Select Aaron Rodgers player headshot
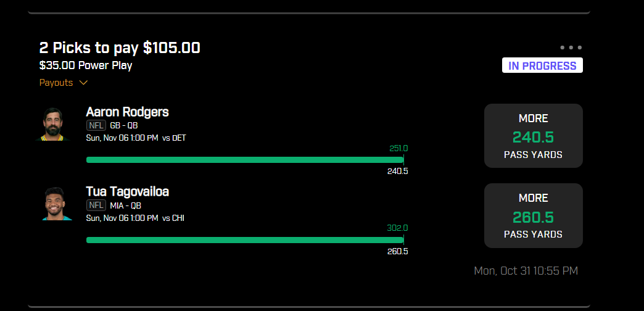Viewport: 644px width, 311px height. point(52,124)
